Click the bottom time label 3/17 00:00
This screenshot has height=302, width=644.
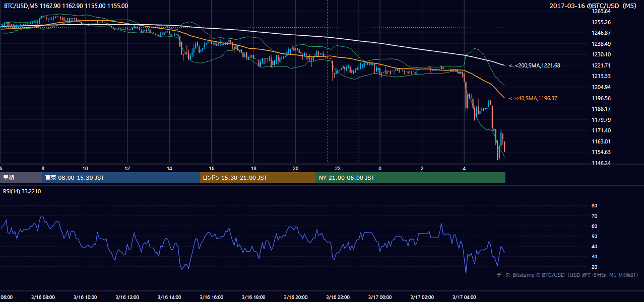(380, 297)
